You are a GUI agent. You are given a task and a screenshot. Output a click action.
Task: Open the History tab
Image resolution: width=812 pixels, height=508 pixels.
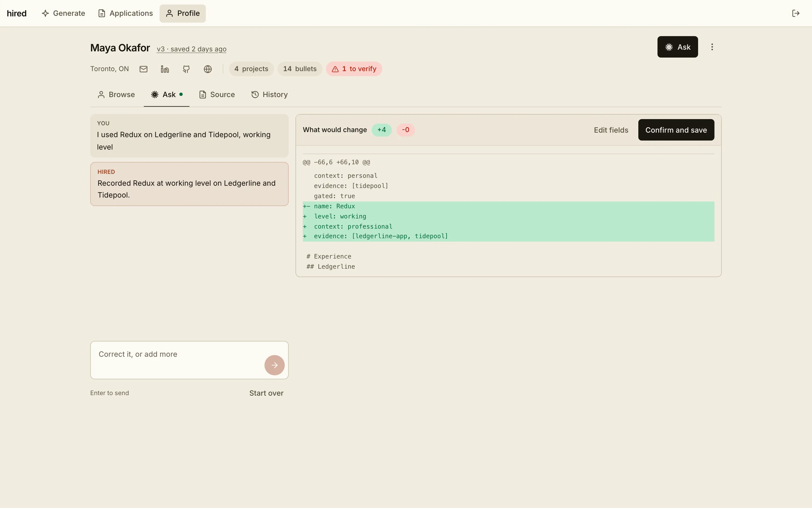[x=270, y=95]
